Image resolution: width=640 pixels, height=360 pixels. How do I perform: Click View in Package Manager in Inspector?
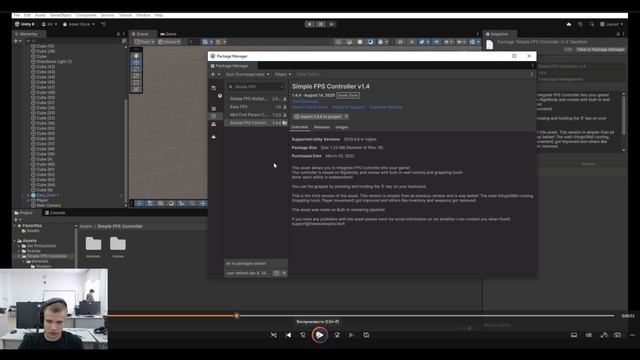[x=600, y=49]
